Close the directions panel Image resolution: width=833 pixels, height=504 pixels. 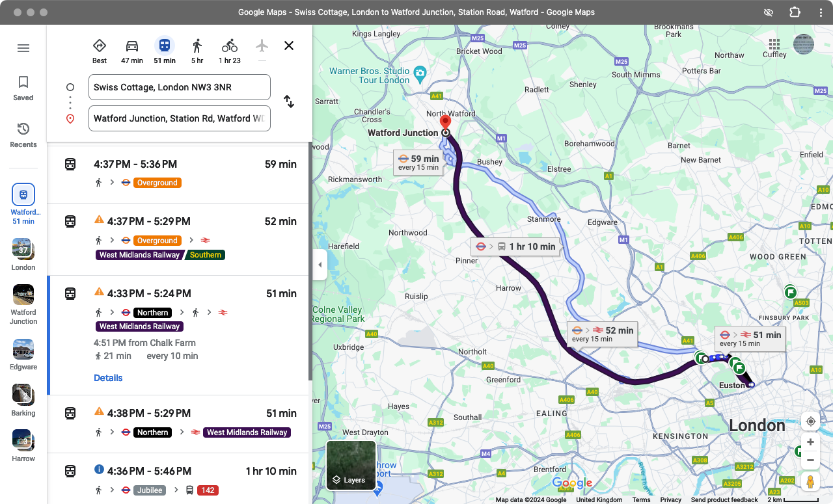(289, 46)
